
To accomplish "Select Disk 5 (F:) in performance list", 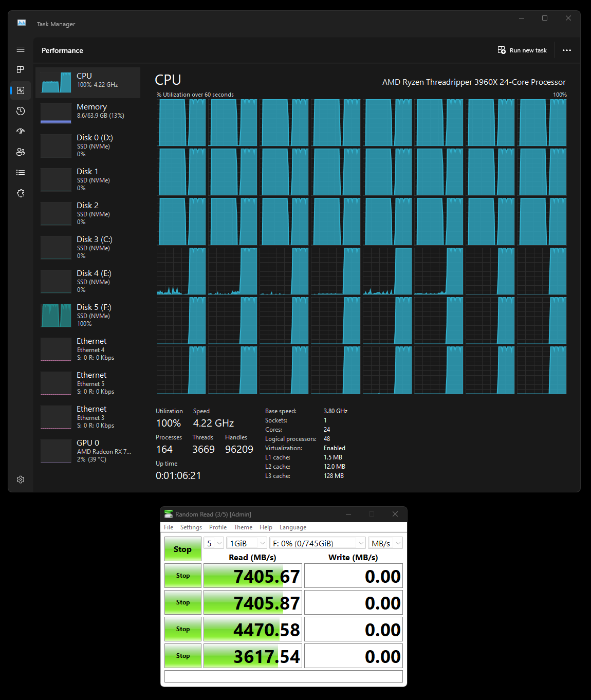I will 88,316.
